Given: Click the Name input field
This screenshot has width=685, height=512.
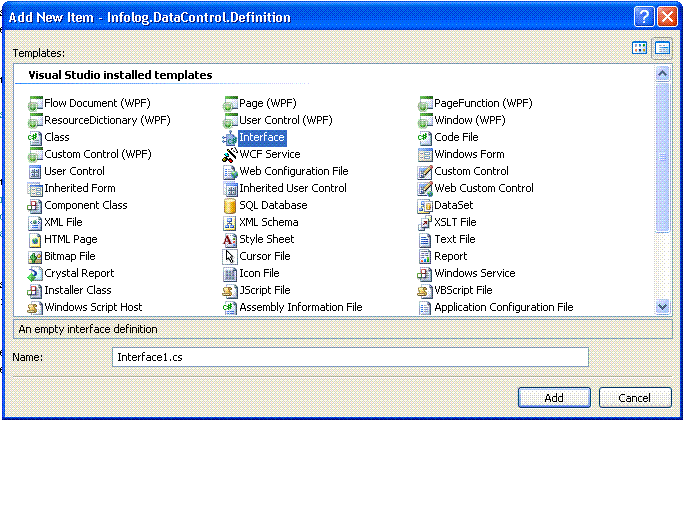Looking at the screenshot, I should [350, 357].
